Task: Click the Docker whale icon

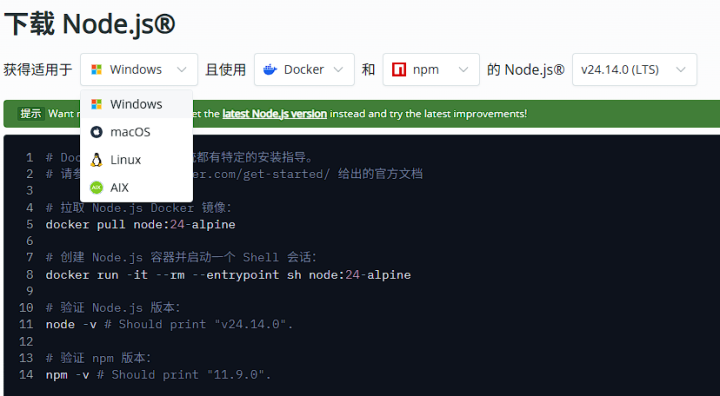Action: click(270, 69)
